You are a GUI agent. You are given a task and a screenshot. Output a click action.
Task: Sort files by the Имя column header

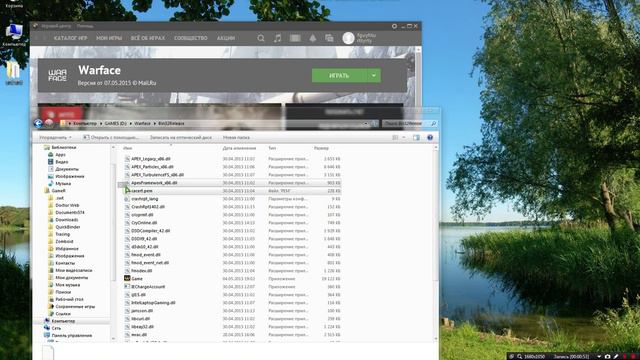[127, 148]
